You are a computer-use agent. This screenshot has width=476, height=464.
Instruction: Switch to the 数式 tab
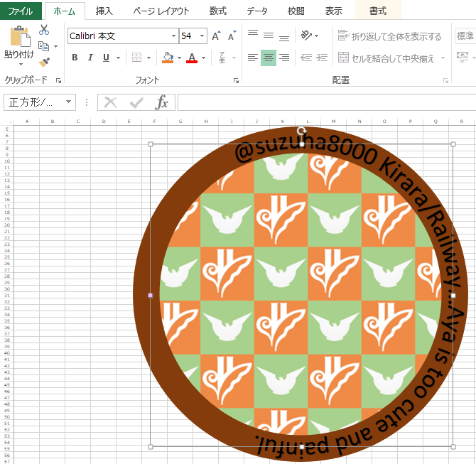tap(218, 11)
